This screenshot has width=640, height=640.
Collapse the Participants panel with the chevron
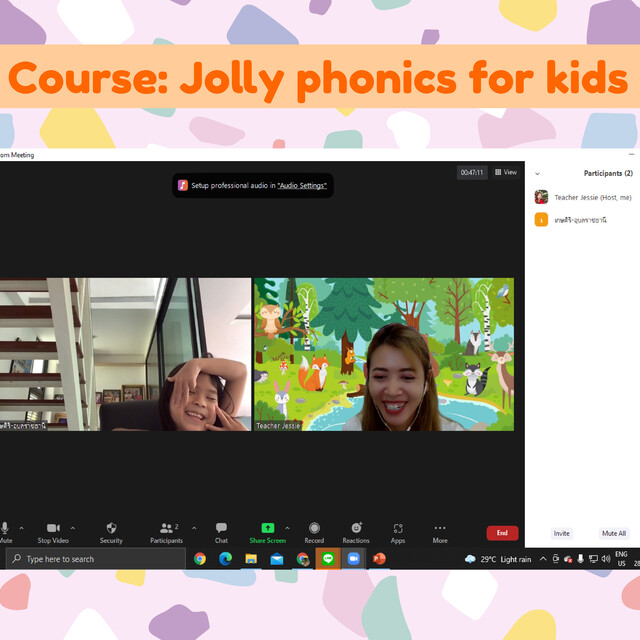538,173
